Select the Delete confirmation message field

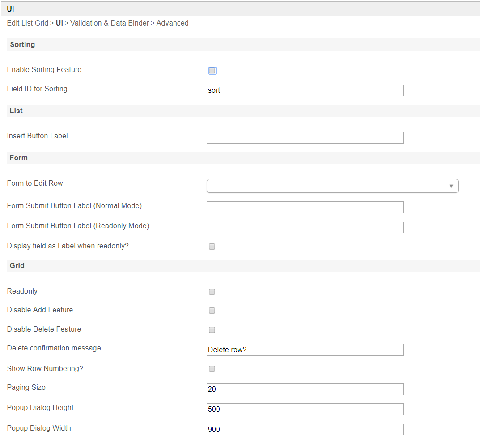(x=305, y=350)
